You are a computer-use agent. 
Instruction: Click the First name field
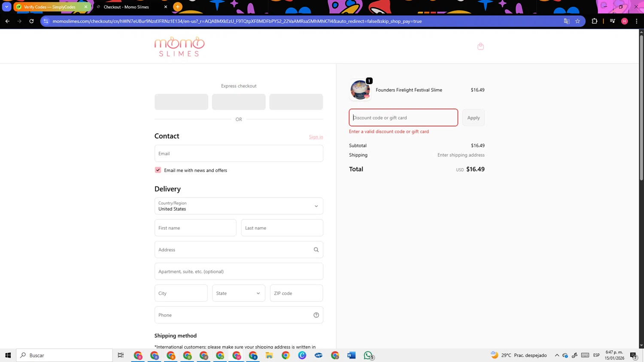(195, 228)
